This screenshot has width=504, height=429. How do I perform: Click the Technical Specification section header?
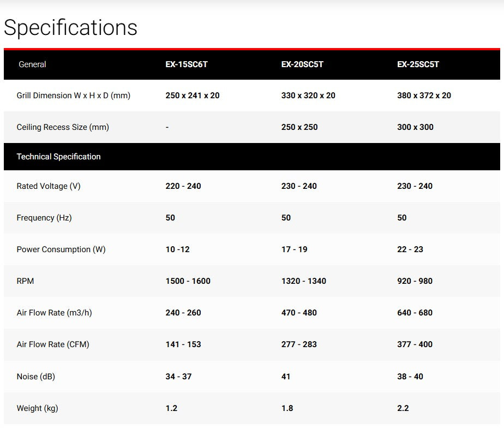[58, 157]
